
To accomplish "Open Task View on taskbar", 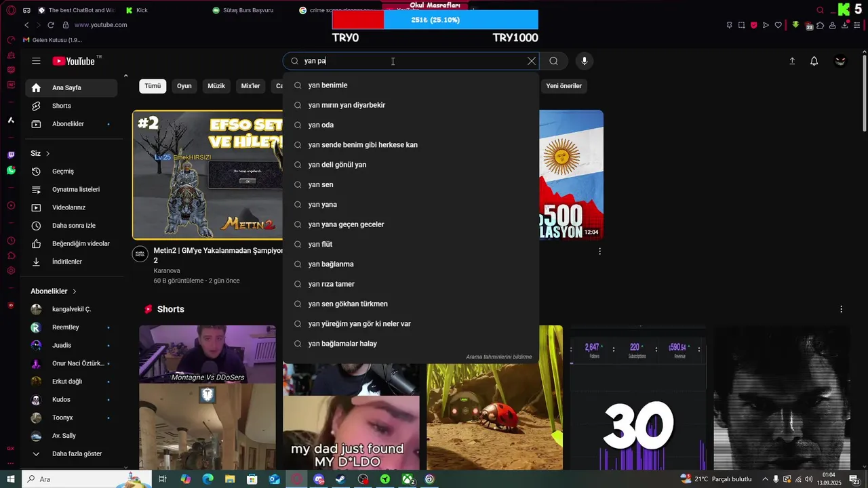I will 163,479.
